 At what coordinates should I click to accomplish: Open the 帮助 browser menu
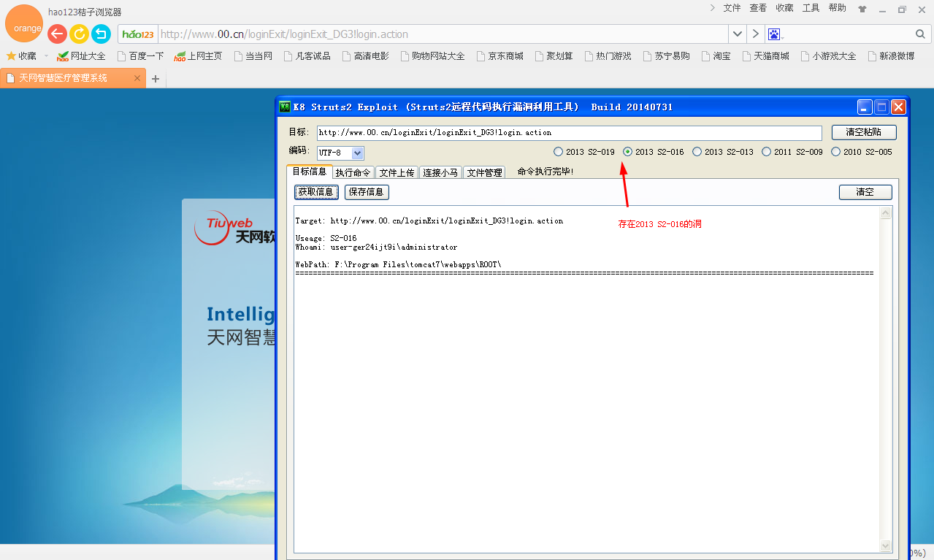pos(837,8)
